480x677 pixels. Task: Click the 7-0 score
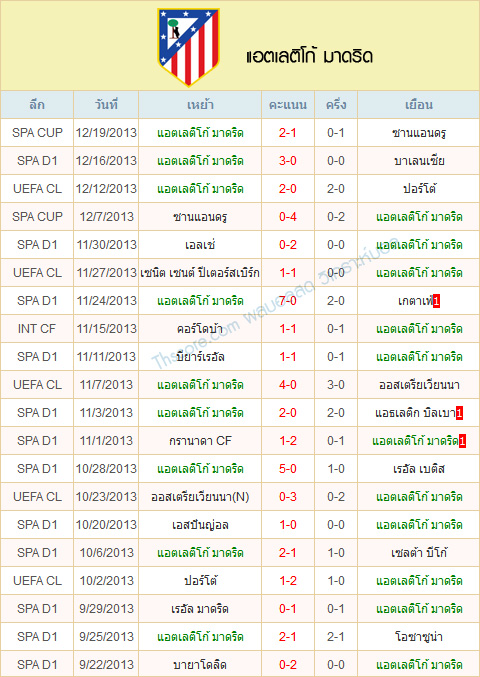[x=288, y=301]
